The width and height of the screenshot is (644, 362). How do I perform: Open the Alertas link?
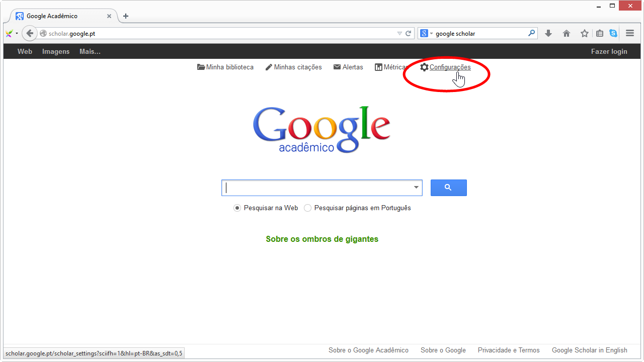pyautogui.click(x=353, y=67)
